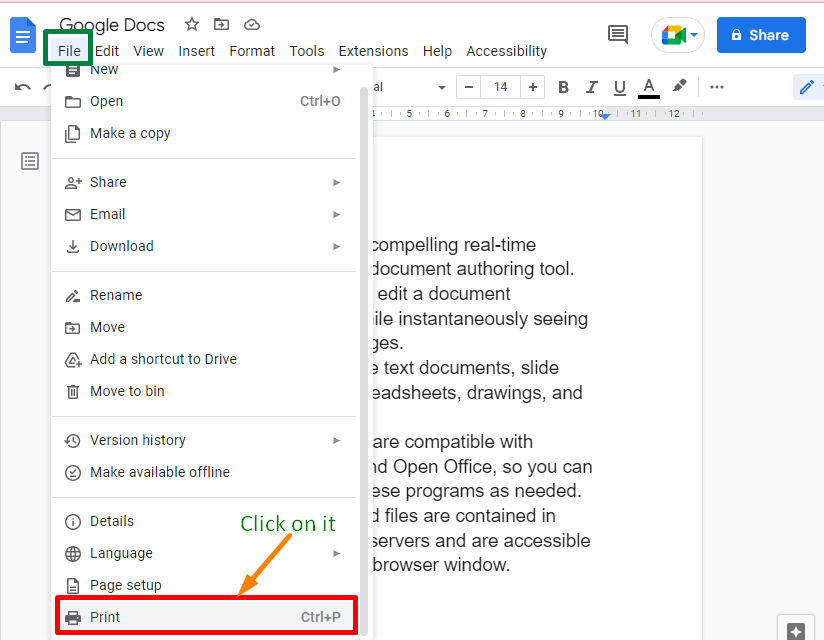This screenshot has height=640, width=824.
Task: Increase the font size
Action: coord(532,87)
